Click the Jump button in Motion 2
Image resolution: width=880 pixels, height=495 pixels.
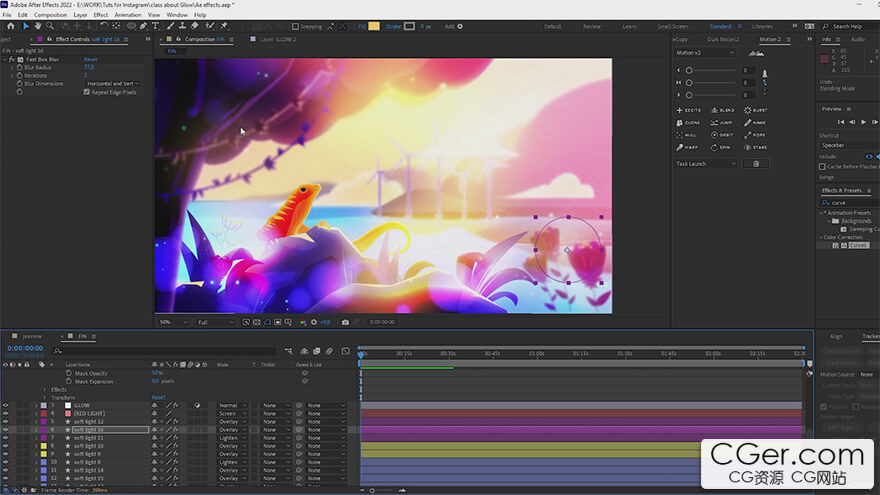coord(722,122)
